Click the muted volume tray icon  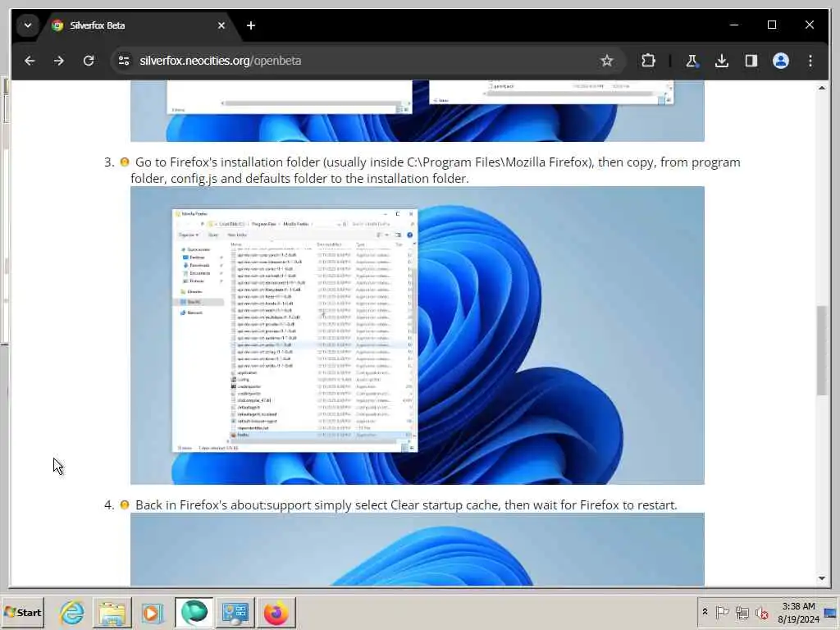click(761, 612)
